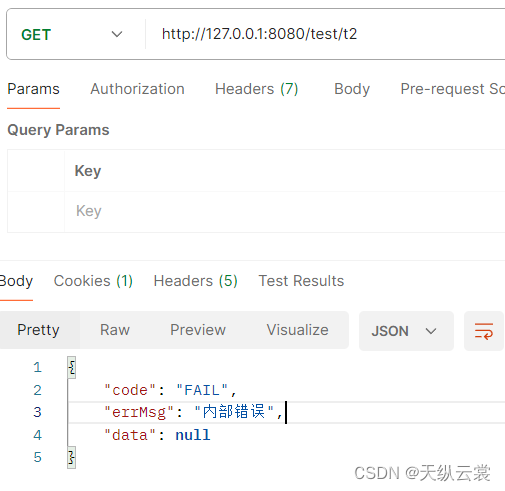Toggle the line wrap icon
The height and width of the screenshot is (491, 505).
tap(484, 331)
